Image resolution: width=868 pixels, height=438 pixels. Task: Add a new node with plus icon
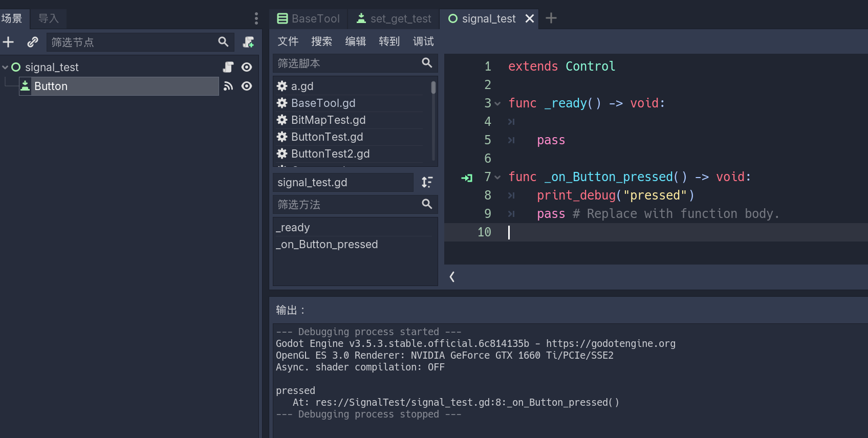8,42
